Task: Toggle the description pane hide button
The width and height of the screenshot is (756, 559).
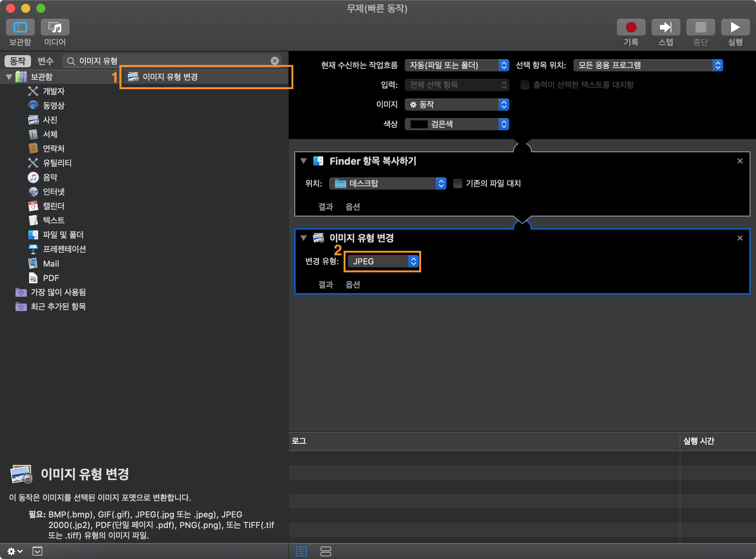Action: pyautogui.click(x=37, y=551)
